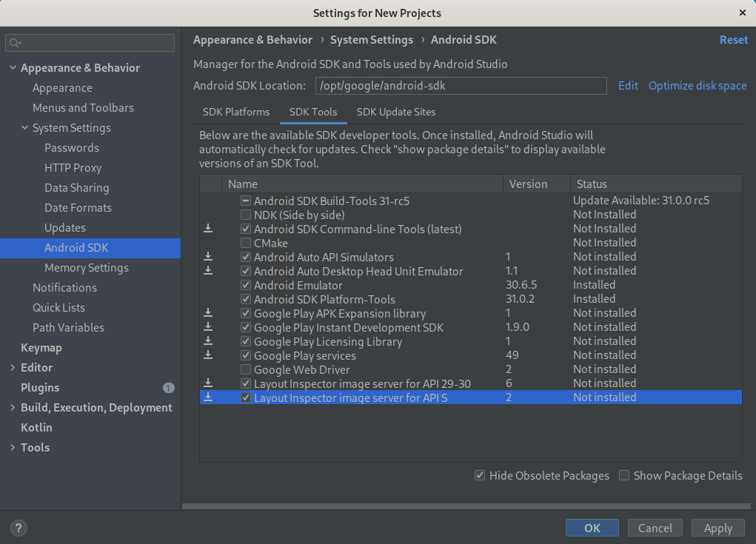Collapse the System Settings tree node
Viewport: 756px width, 544px height.
(24, 128)
